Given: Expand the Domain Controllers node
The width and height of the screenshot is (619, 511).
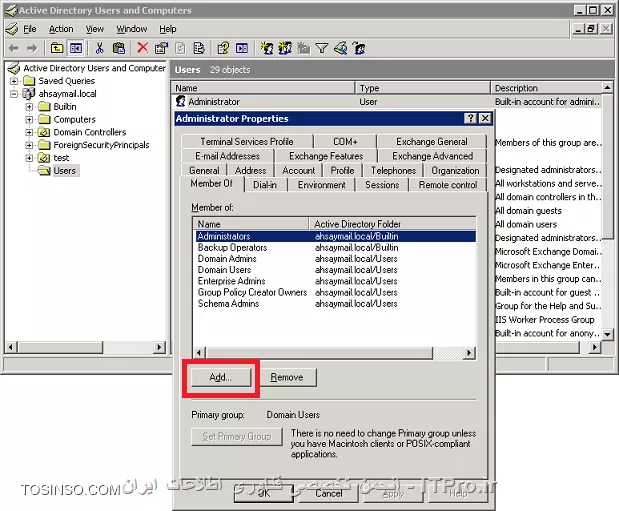Looking at the screenshot, I should [x=29, y=132].
